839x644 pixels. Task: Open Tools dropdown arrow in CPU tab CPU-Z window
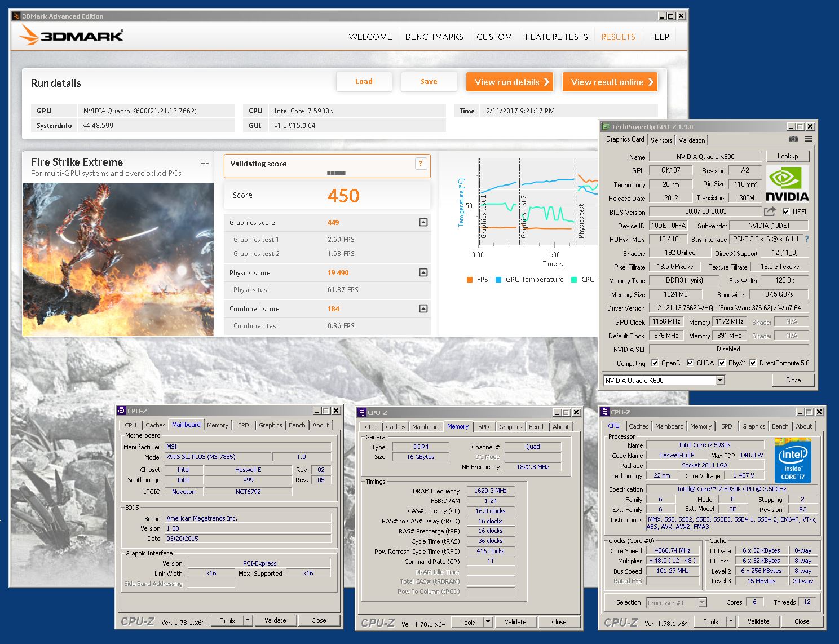[x=731, y=621]
